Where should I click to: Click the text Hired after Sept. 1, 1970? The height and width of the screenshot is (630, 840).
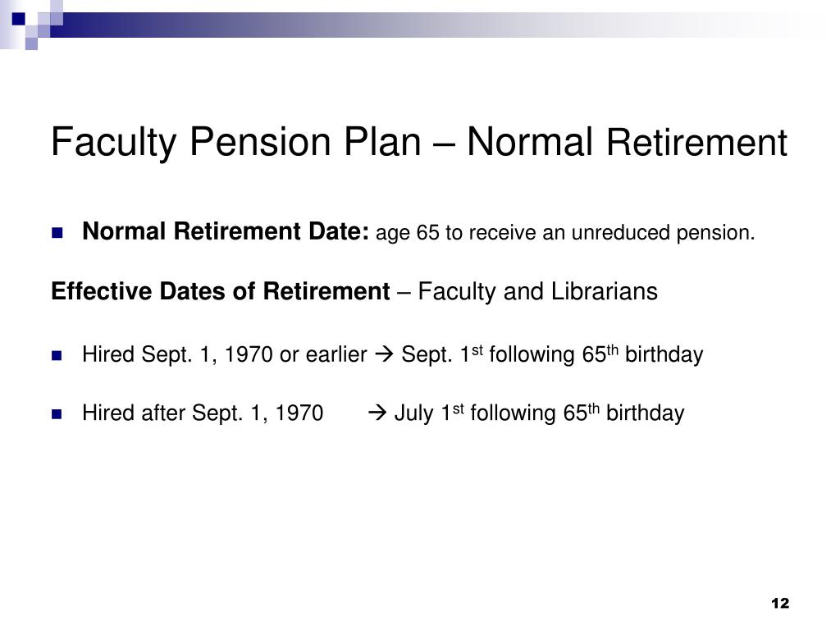click(203, 413)
